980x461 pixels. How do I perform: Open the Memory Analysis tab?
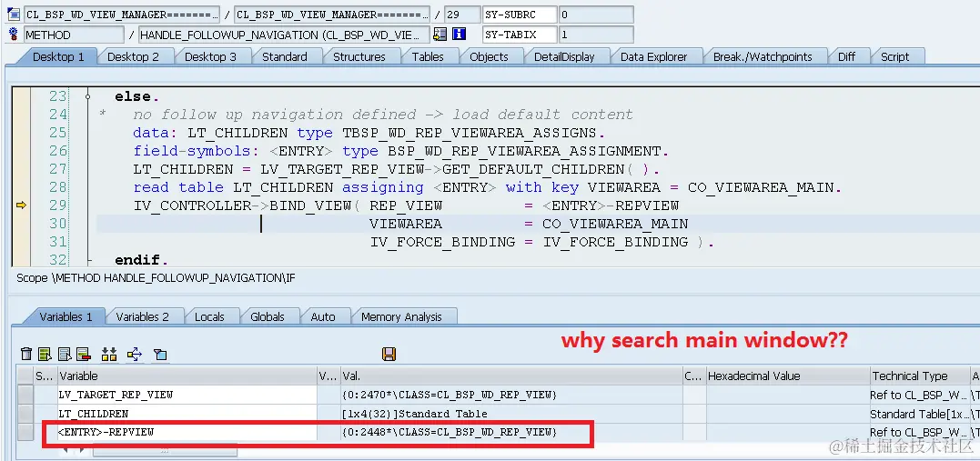pos(401,316)
